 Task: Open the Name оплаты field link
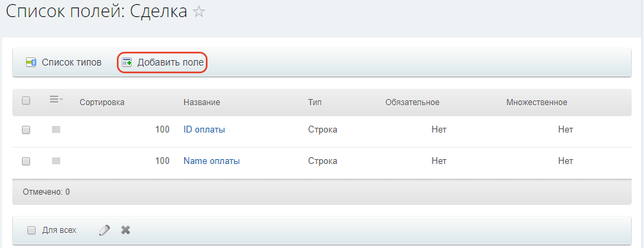tap(211, 161)
